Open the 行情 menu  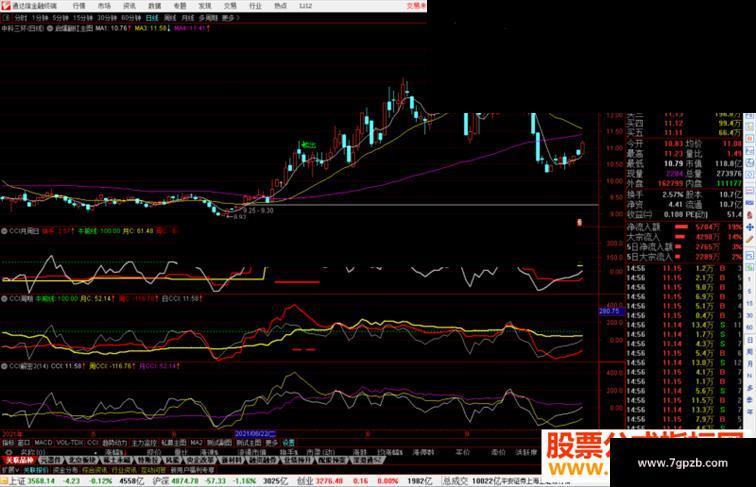(x=79, y=6)
